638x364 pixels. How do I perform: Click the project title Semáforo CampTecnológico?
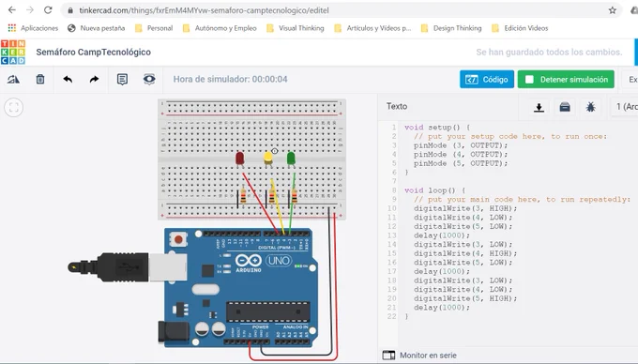94,52
